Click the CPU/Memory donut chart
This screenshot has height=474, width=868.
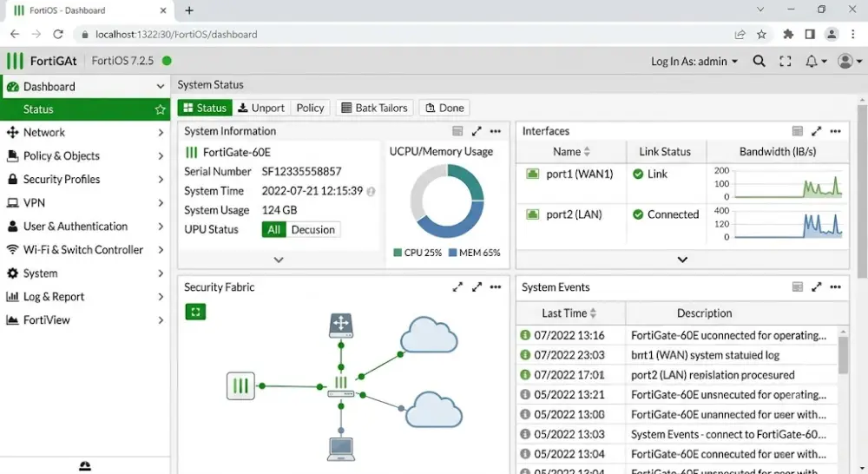(447, 201)
